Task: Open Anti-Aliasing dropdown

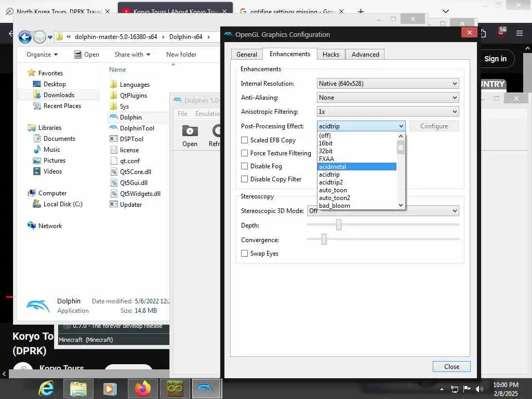Action: (x=388, y=97)
